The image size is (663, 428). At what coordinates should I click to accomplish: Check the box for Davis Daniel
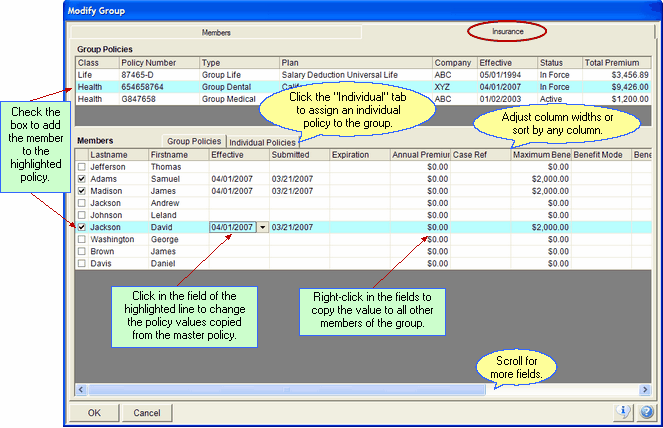[82, 263]
